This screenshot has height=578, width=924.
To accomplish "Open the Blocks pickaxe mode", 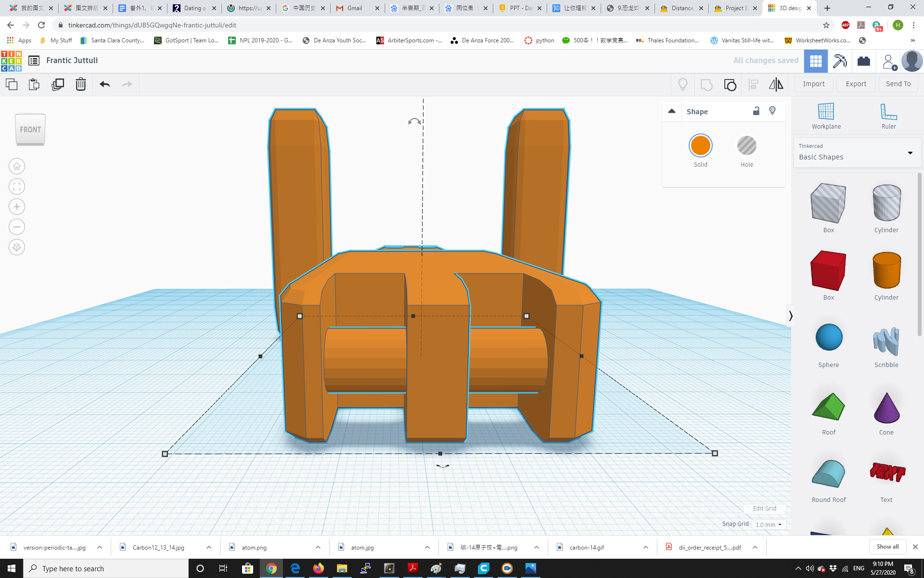I will (840, 61).
